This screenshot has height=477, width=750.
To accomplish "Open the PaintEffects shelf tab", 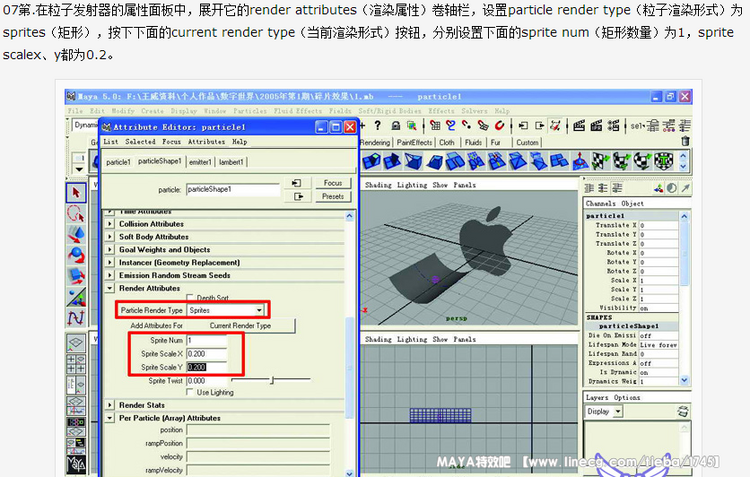I will (x=414, y=142).
